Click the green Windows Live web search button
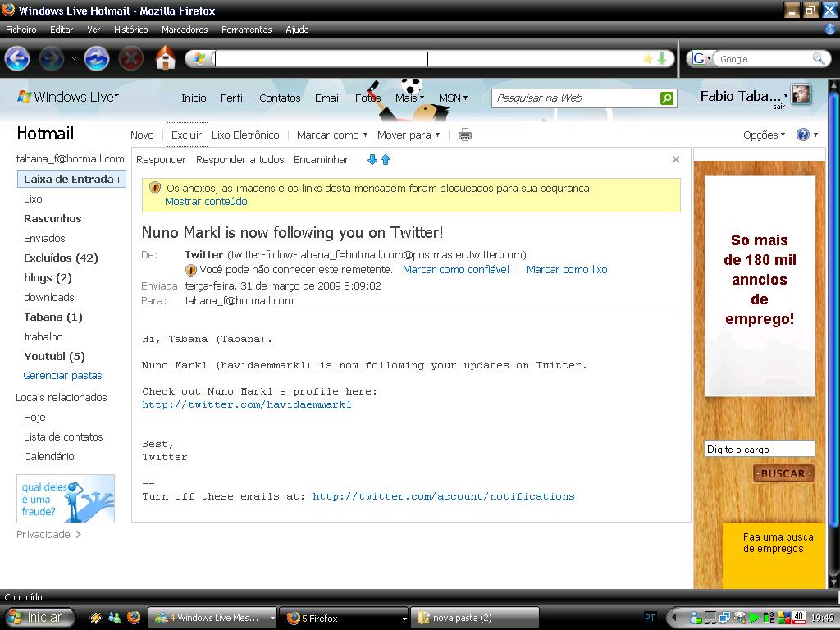 point(667,98)
